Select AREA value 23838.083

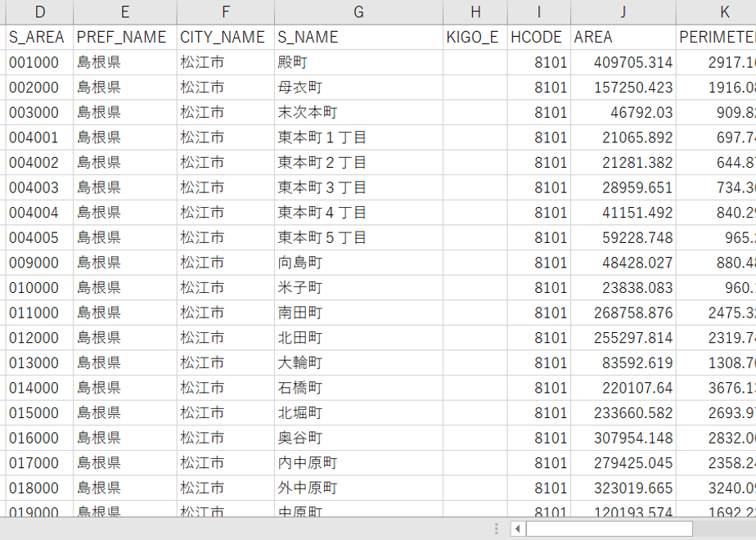pos(623,288)
